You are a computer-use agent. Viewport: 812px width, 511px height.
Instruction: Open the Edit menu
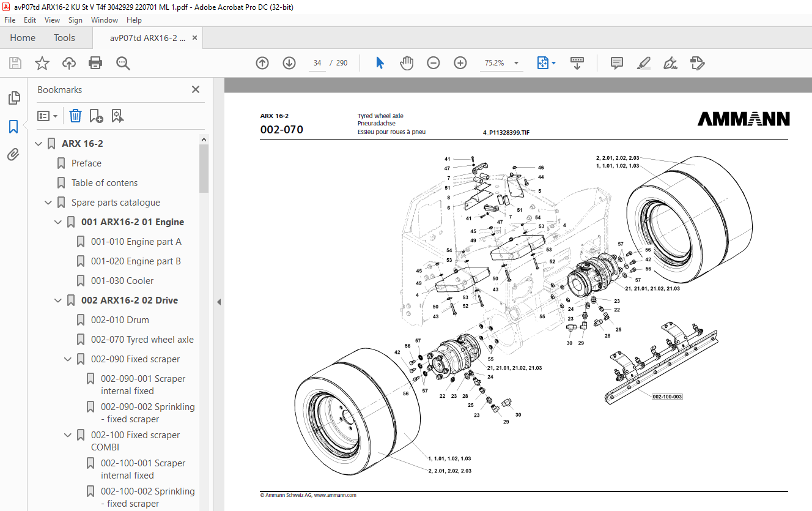pos(30,20)
